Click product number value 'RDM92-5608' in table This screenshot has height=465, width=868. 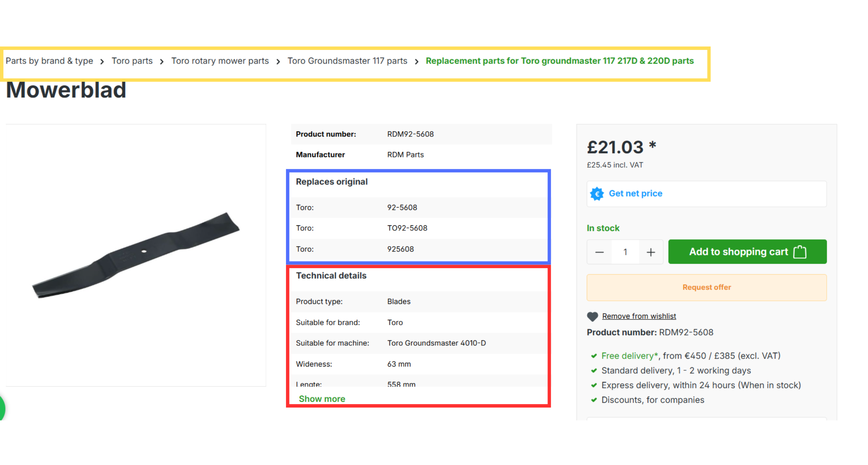(x=410, y=134)
